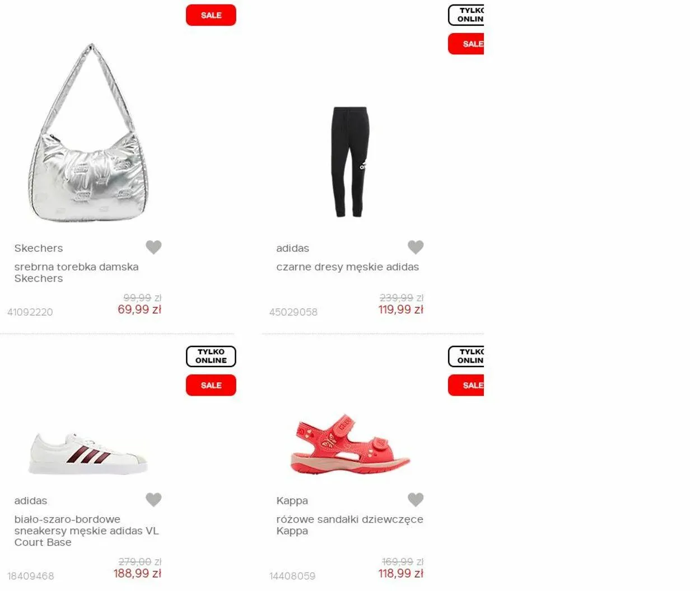Open silver Skechers handbag product image
Screen dimensions: 700x591
[x=88, y=133]
